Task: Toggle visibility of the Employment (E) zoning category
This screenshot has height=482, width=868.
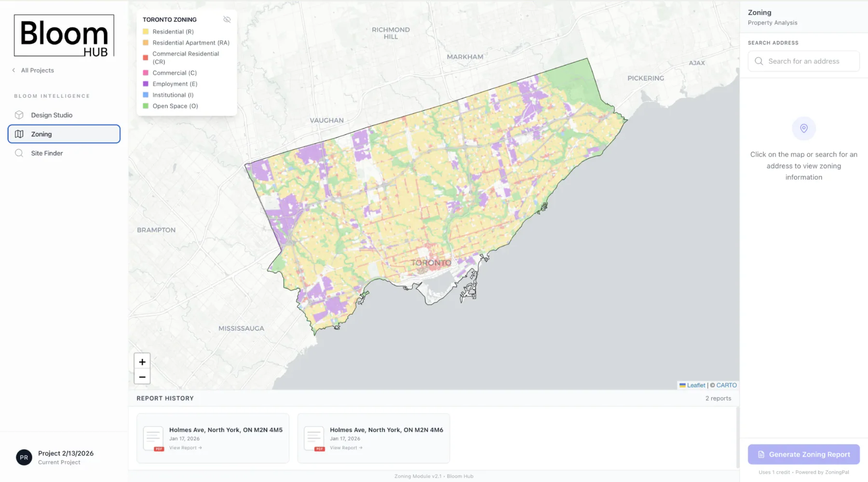Action: pos(146,83)
